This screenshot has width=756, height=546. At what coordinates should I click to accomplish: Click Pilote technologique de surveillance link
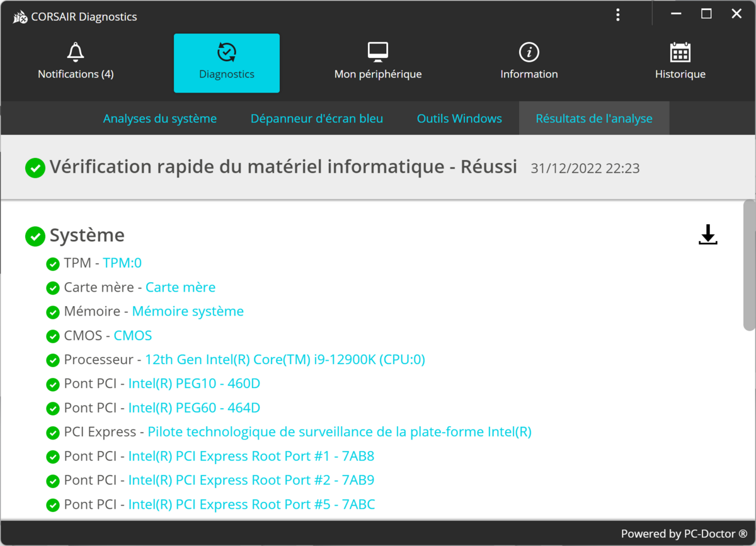[340, 432]
